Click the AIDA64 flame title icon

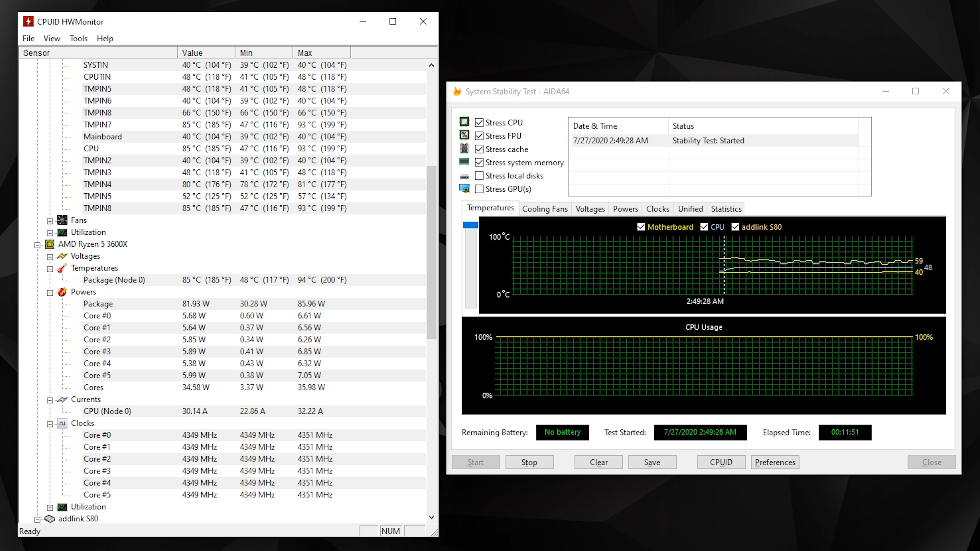pyautogui.click(x=457, y=91)
